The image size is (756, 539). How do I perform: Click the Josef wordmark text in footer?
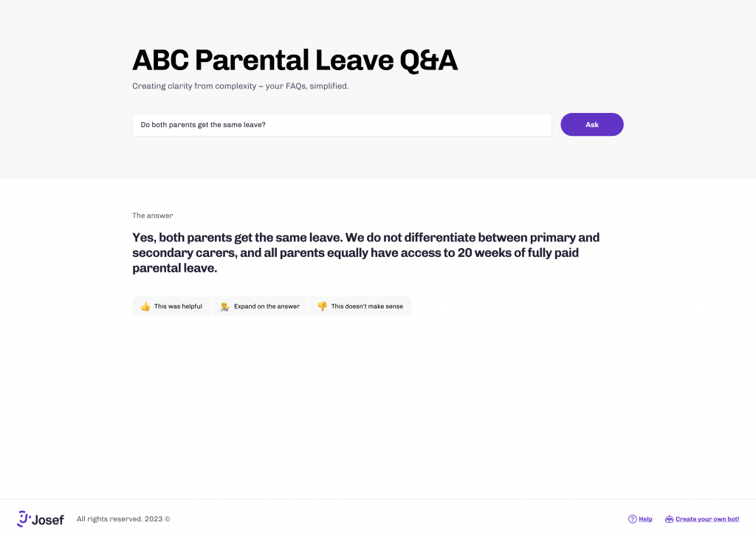click(x=48, y=521)
